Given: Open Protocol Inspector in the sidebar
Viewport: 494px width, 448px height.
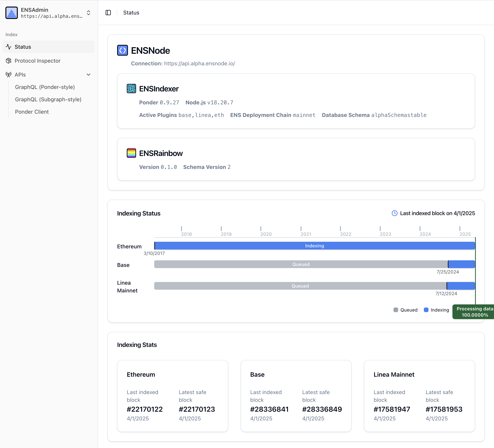Looking at the screenshot, I should (x=49, y=61).
